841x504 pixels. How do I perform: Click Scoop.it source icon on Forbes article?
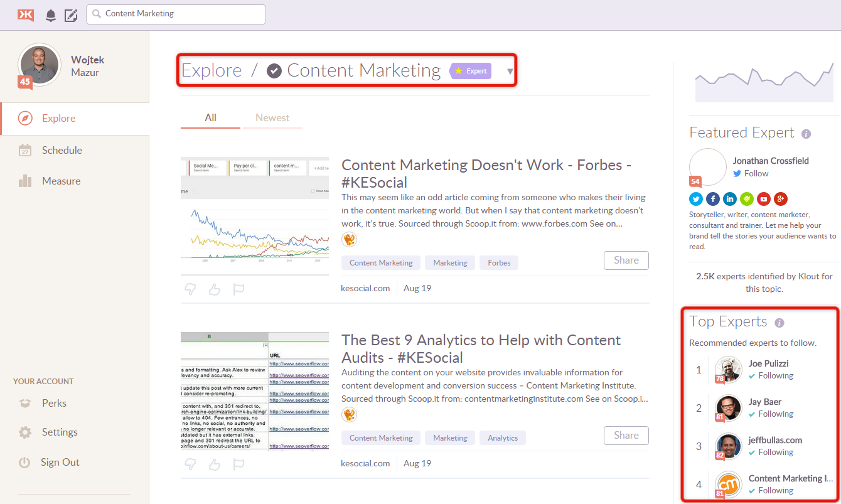click(349, 239)
